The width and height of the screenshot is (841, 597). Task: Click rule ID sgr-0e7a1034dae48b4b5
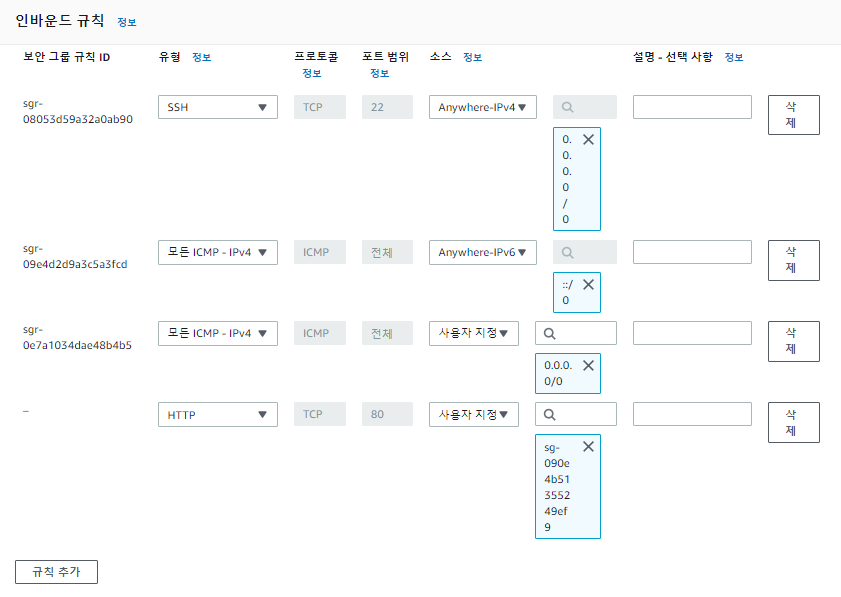click(x=77, y=337)
